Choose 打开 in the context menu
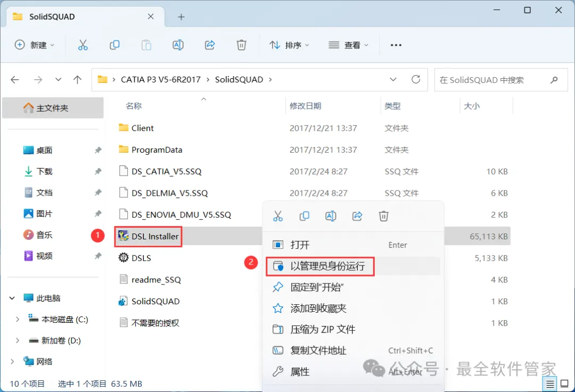575x392 pixels. click(x=353, y=245)
